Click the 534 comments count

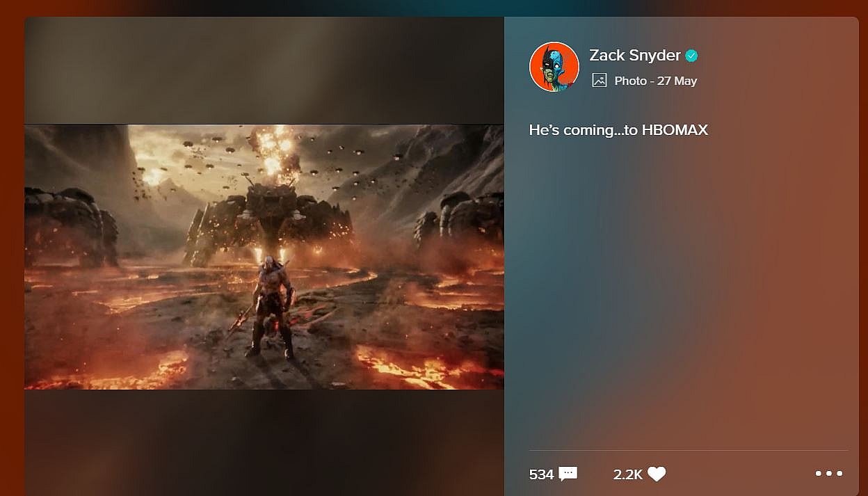541,474
